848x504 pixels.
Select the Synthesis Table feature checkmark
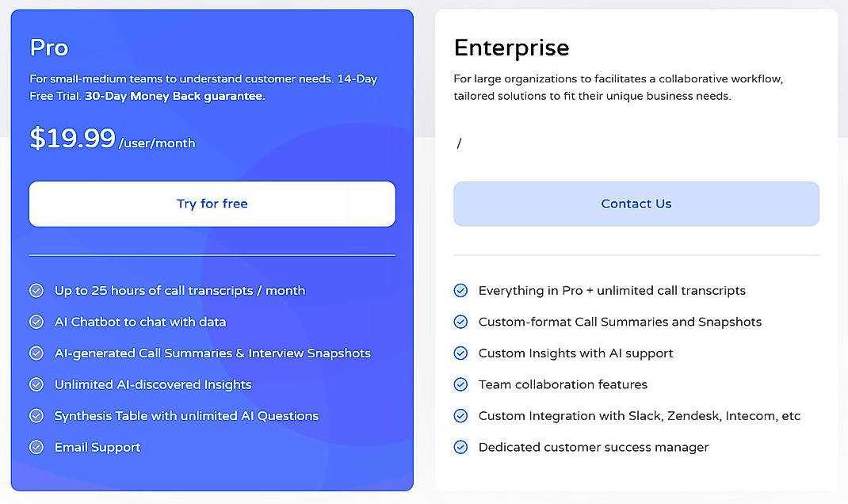click(36, 415)
